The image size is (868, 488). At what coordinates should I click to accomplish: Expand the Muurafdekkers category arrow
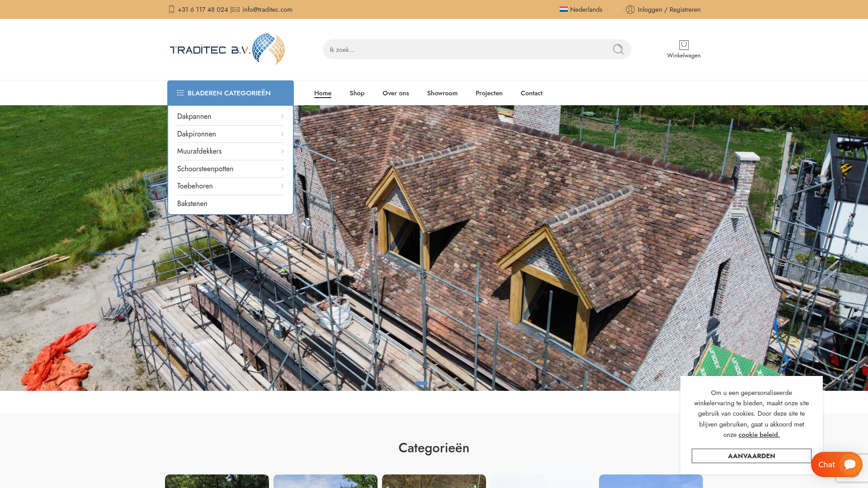coord(282,151)
